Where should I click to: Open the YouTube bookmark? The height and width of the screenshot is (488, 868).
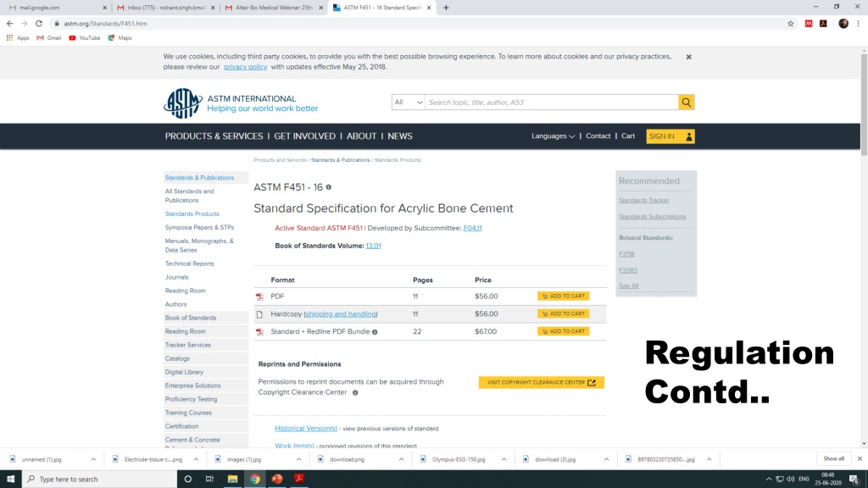(84, 38)
